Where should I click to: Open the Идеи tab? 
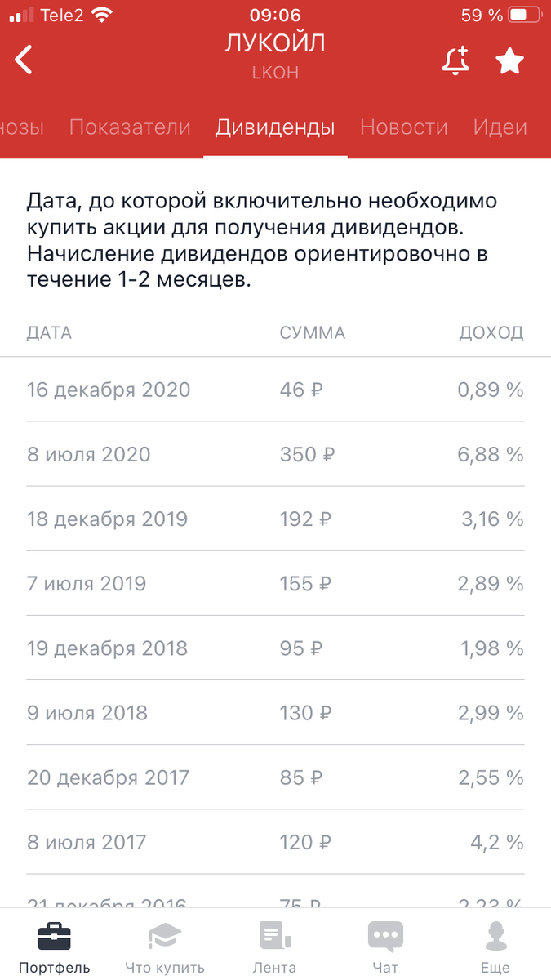[500, 127]
